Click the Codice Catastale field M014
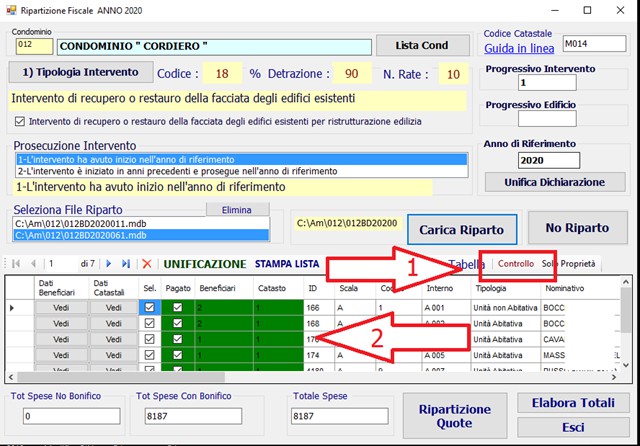Screen dimensions: 640x446 tap(594, 44)
